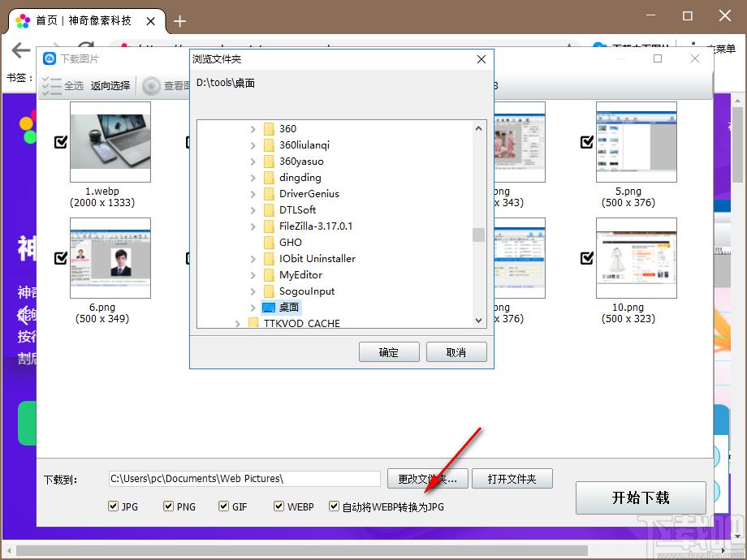Close the 首页 | 神奇像素科技 tab

point(150,21)
